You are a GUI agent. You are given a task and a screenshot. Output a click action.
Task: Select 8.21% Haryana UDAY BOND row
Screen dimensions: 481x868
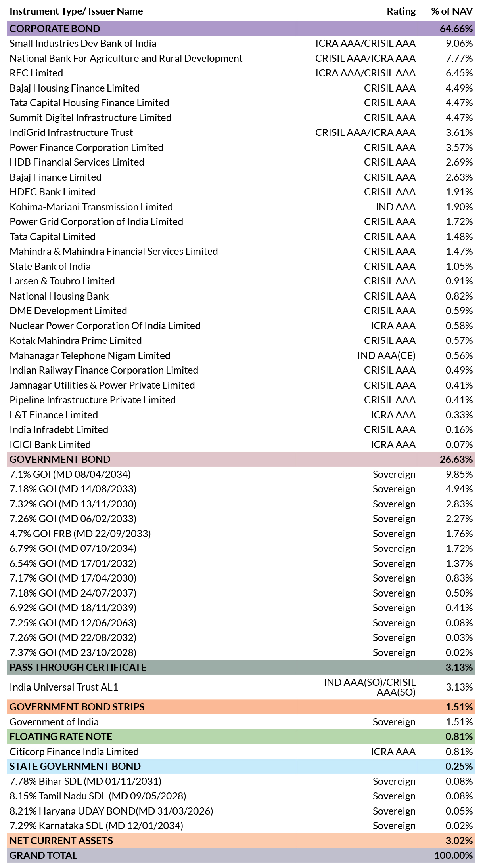(x=241, y=811)
